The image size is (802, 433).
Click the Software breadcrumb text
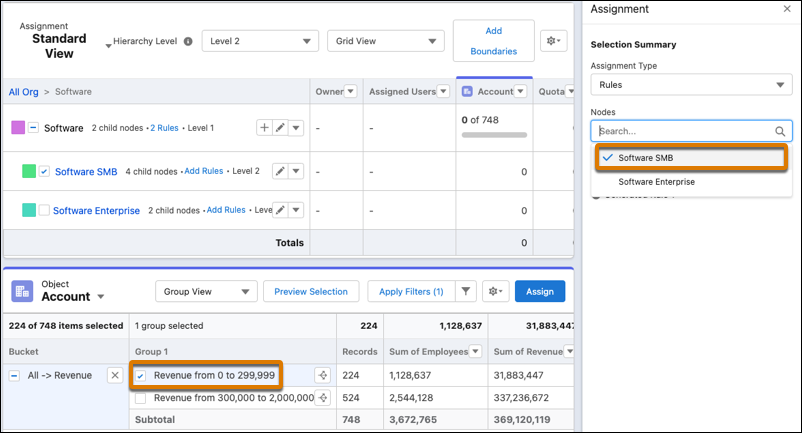(x=73, y=92)
